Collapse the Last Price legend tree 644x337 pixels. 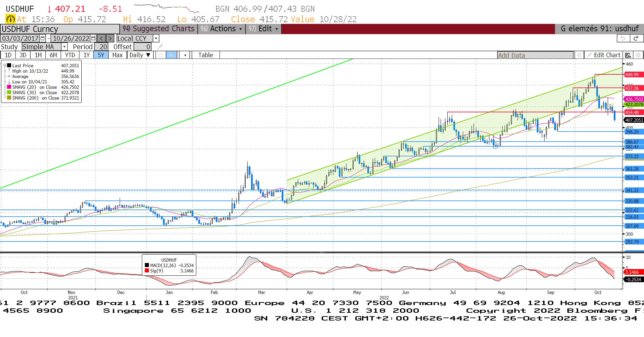point(5,66)
